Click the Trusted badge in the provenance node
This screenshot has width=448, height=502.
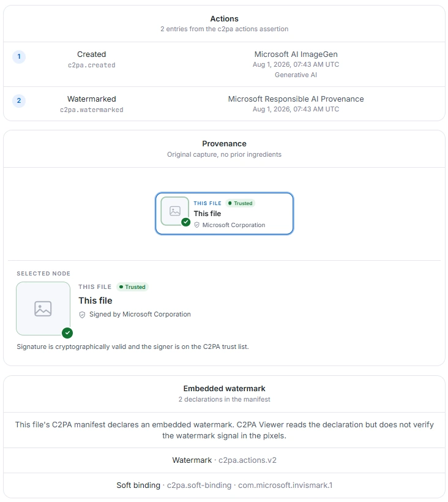(241, 203)
